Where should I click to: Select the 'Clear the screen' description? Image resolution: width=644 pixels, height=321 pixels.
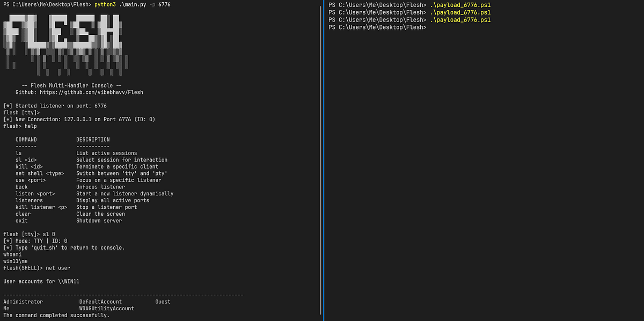[100, 214]
